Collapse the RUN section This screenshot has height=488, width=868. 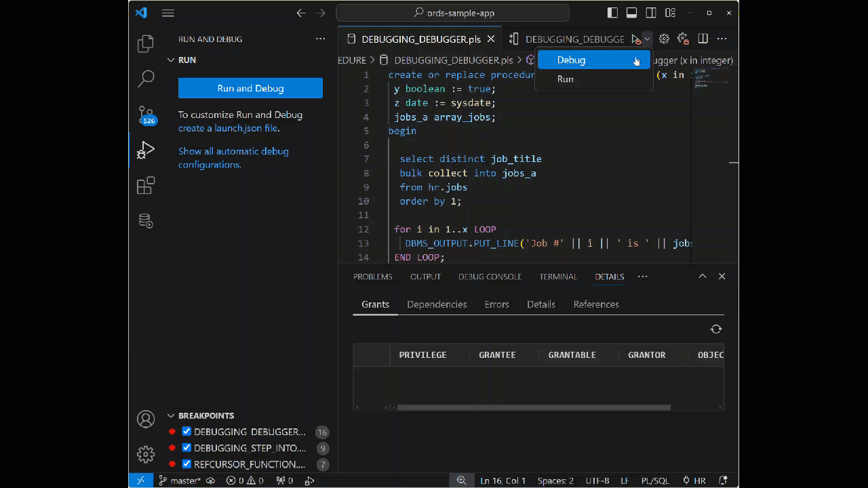[x=171, y=60]
